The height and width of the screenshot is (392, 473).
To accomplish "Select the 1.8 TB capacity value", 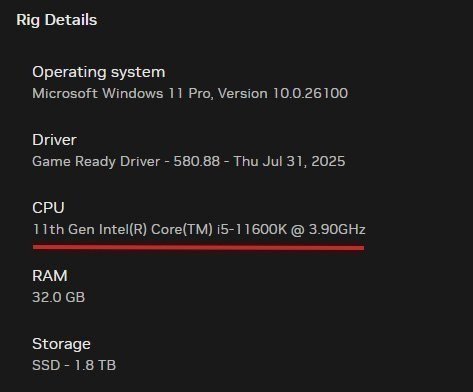I will (x=95, y=365).
